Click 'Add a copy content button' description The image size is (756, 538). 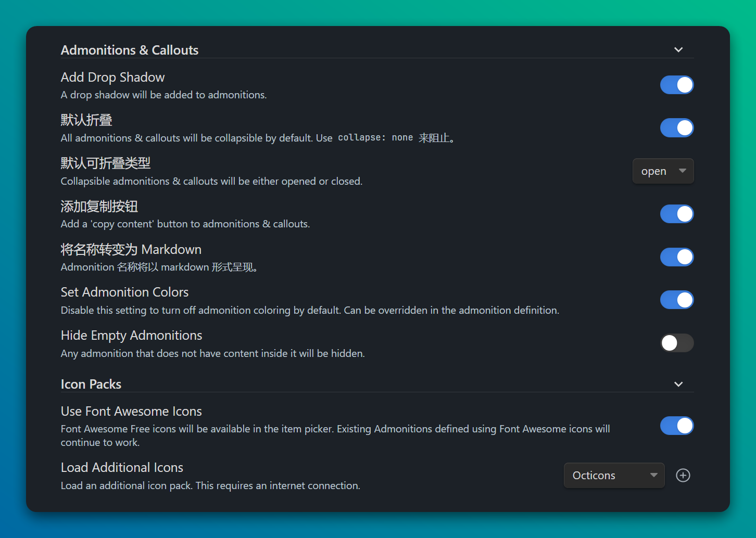(185, 224)
